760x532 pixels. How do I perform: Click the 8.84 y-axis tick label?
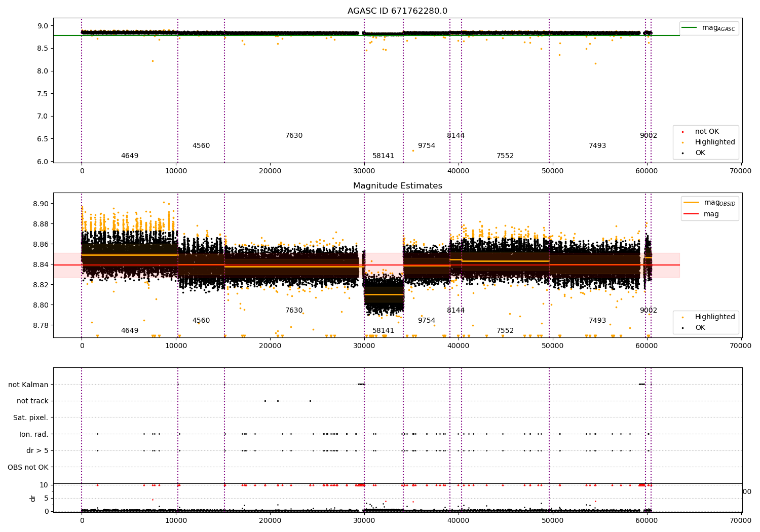click(41, 264)
